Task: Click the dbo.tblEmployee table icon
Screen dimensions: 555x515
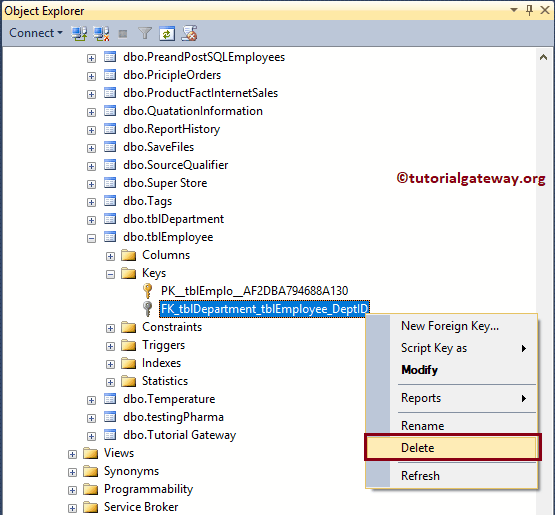Action: tap(110, 237)
